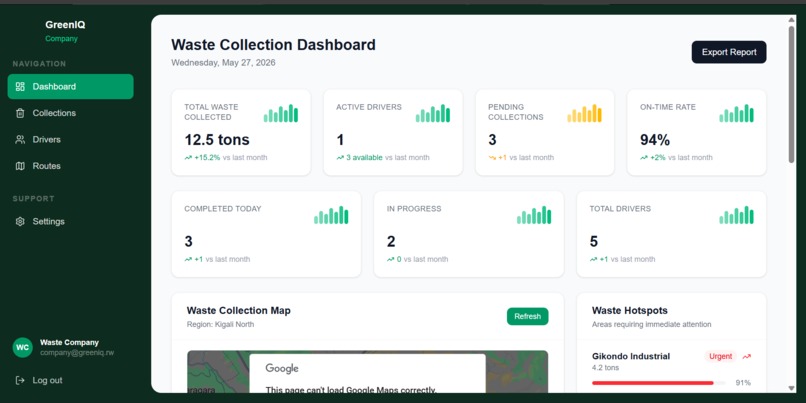Click the Collections trash bin icon
This screenshot has height=403, width=806.
pos(20,113)
